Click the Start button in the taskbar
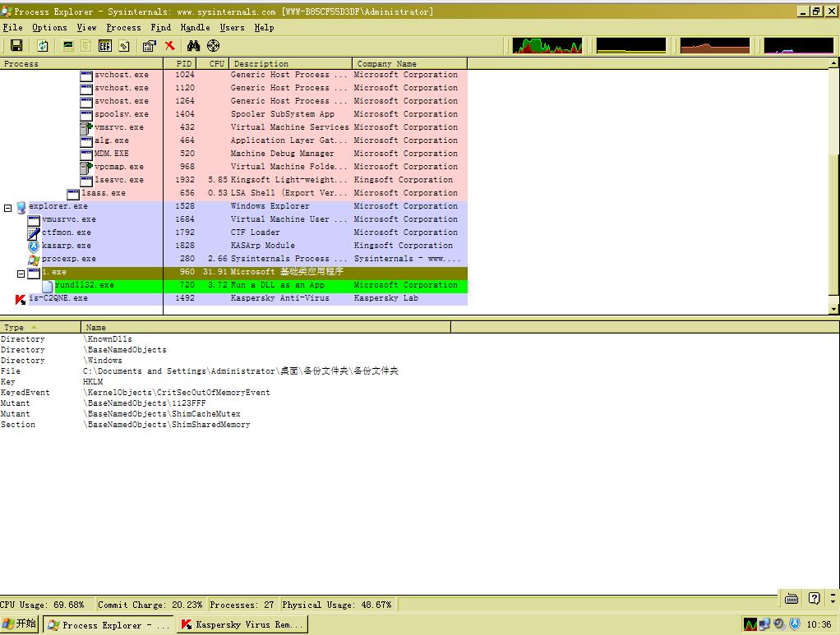The width and height of the screenshot is (840, 635). pos(21,624)
